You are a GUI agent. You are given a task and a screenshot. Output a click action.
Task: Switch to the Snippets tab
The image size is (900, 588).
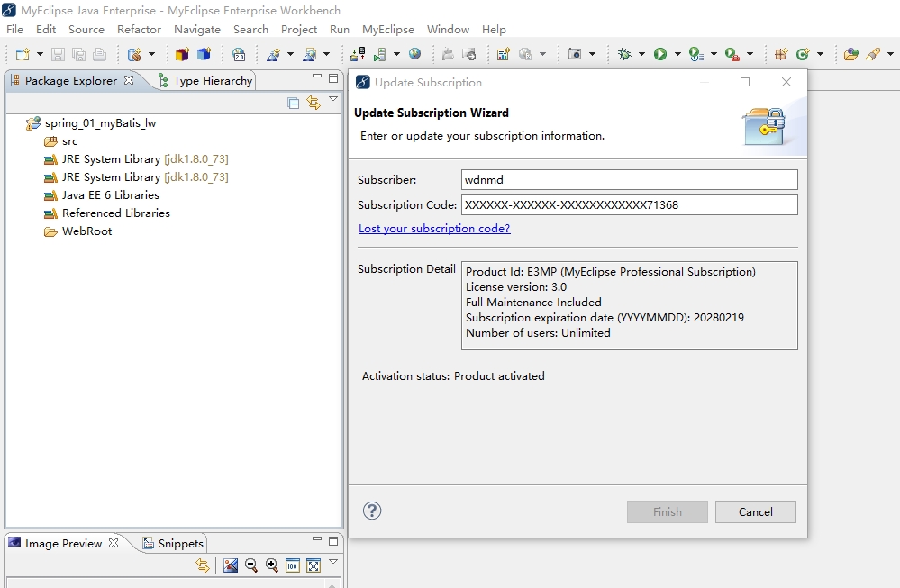click(173, 543)
